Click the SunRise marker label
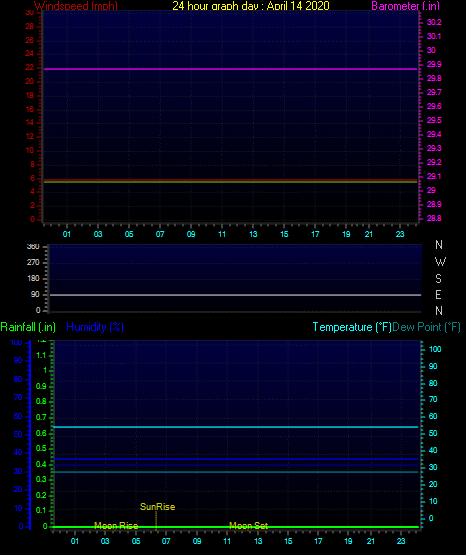The width and height of the screenshot is (466, 555). 157,507
